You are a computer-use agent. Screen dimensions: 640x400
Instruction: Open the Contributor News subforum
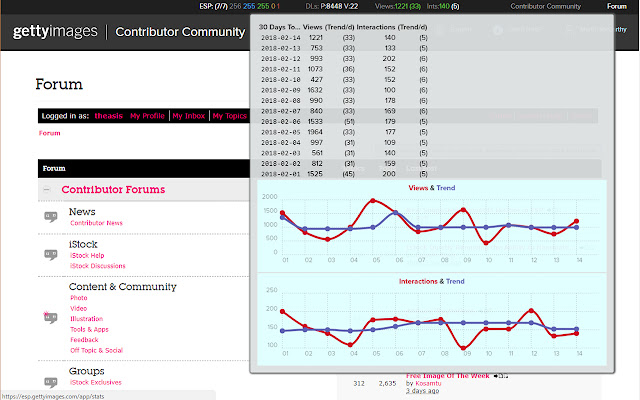pyautogui.click(x=96, y=223)
